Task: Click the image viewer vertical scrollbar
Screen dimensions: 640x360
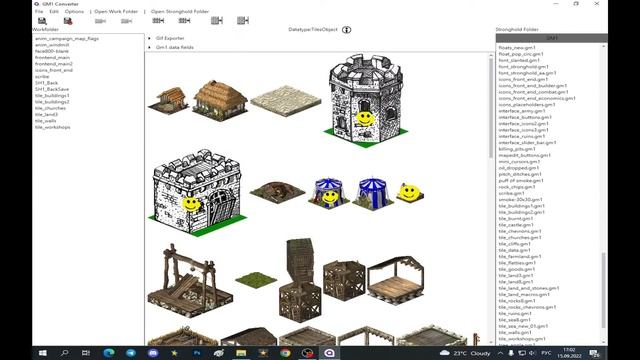Action: (491, 108)
